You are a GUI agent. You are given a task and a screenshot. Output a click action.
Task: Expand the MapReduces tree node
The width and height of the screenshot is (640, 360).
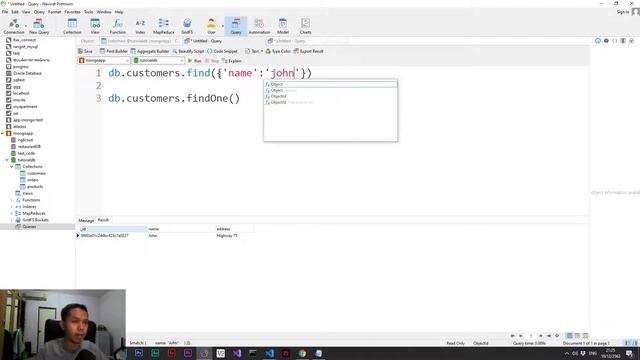tap(11, 213)
